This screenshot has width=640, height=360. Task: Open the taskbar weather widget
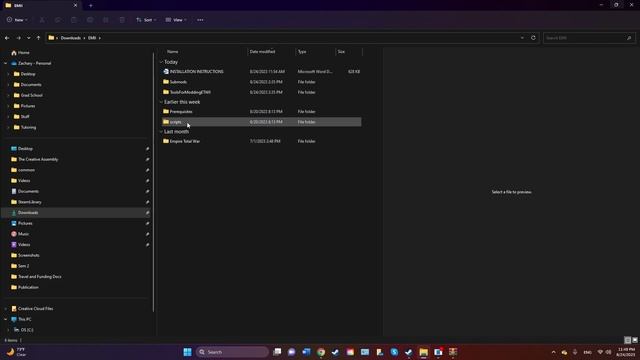[x=16, y=352]
